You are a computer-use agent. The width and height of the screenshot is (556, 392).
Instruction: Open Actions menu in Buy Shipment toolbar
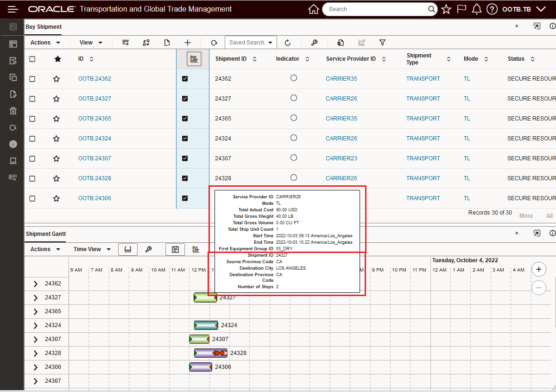[45, 43]
